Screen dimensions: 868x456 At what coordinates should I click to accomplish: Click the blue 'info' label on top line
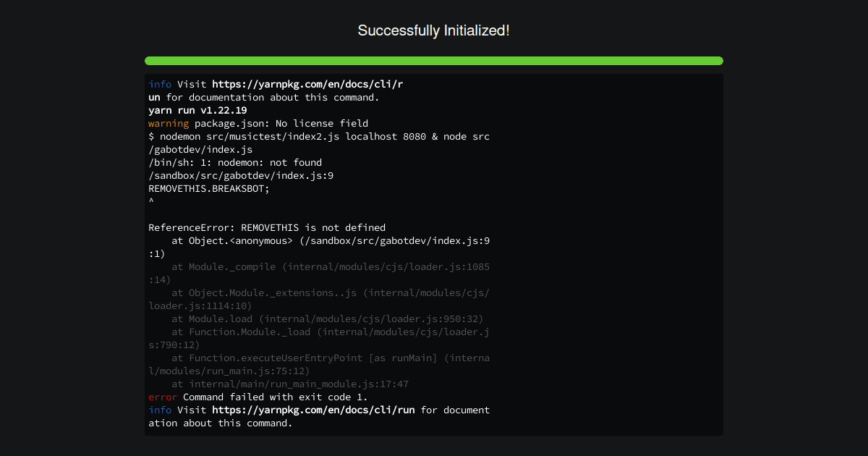point(160,84)
